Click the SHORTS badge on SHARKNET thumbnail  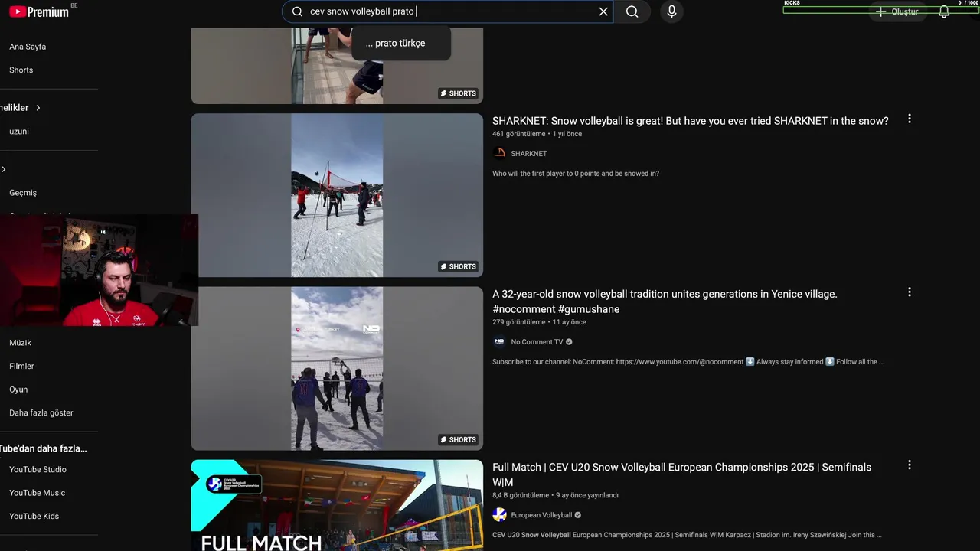coord(458,266)
